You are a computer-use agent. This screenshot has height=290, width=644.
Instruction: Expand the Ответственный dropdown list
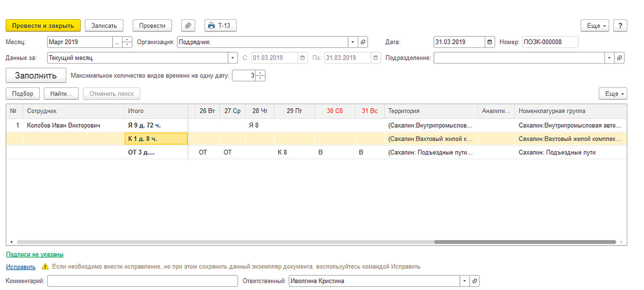(464, 281)
